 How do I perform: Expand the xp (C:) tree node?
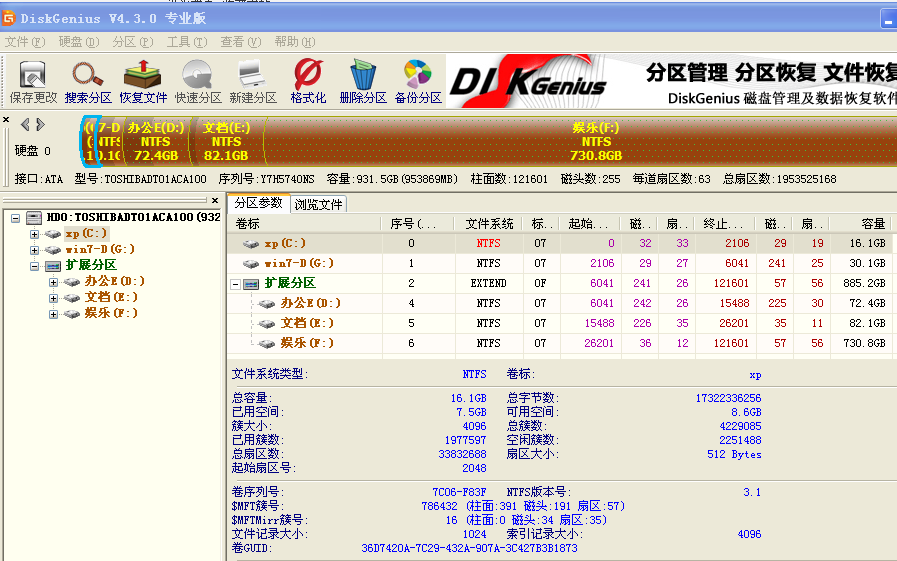(x=34, y=234)
